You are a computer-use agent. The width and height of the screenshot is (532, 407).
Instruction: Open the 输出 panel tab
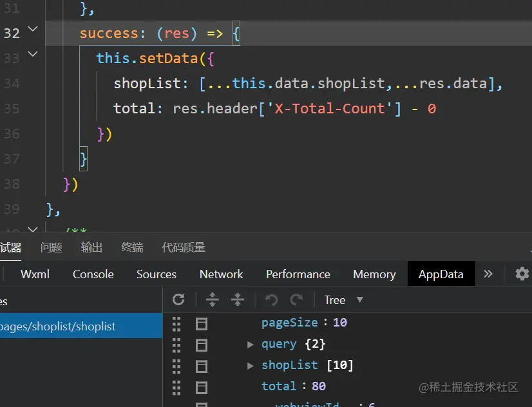tap(91, 247)
